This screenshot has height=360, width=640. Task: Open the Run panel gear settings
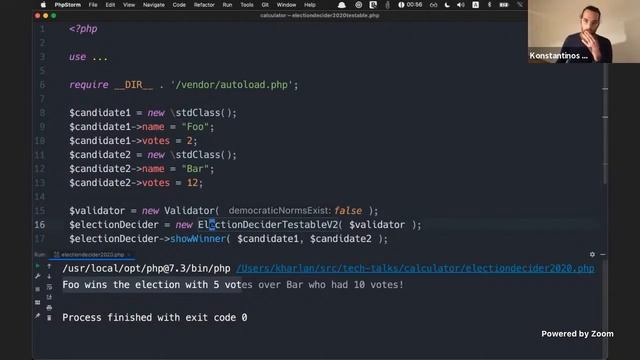[x=592, y=254]
